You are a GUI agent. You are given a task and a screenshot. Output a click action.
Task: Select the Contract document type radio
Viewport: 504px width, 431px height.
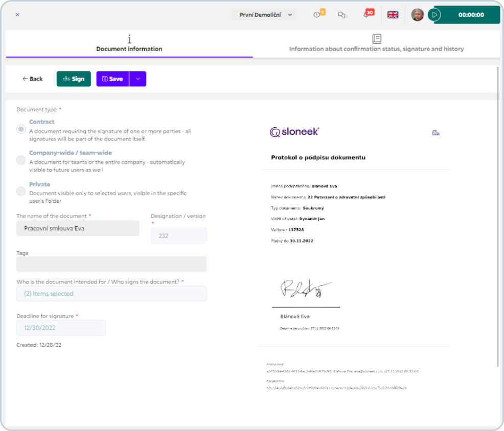(21, 129)
